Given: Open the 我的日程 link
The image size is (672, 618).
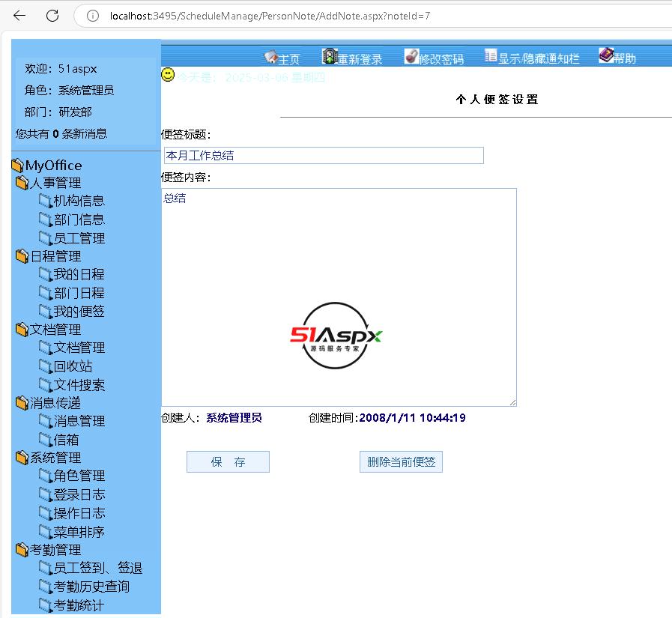Looking at the screenshot, I should (79, 274).
